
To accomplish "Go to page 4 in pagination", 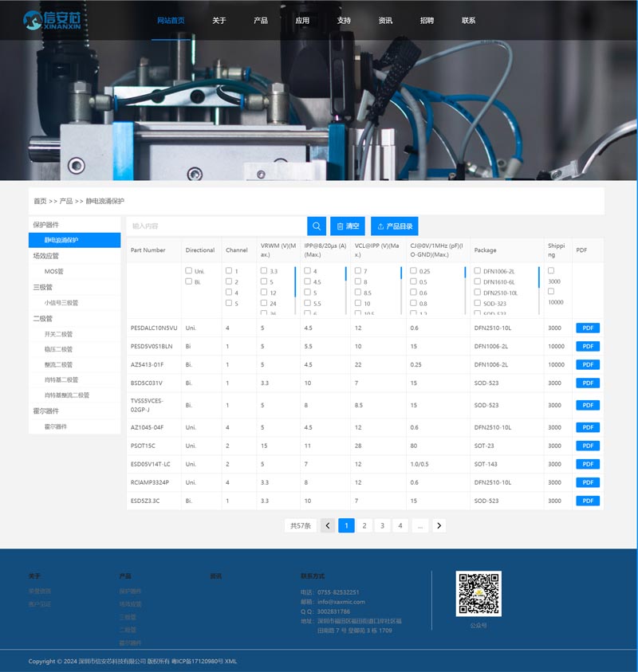I will pos(400,525).
